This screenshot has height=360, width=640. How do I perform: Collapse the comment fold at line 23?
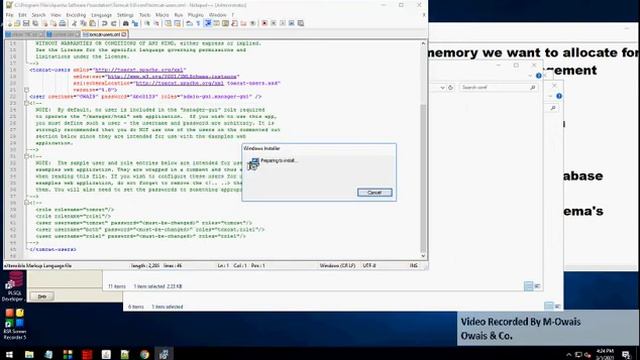(x=27, y=103)
